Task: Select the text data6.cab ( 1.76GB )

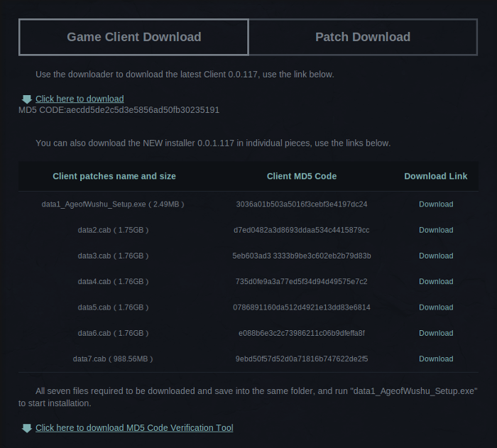Action: [113, 333]
